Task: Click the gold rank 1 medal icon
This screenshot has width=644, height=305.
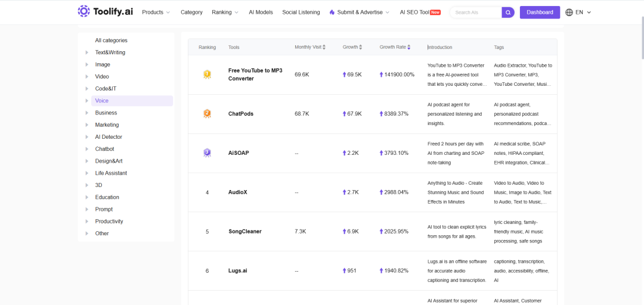Action: click(207, 74)
